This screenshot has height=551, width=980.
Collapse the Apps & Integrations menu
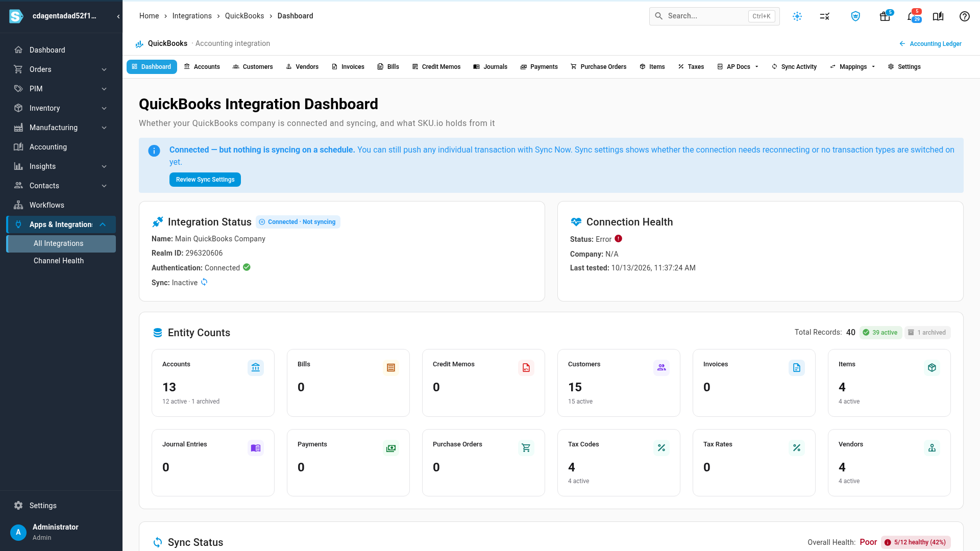tap(61, 224)
